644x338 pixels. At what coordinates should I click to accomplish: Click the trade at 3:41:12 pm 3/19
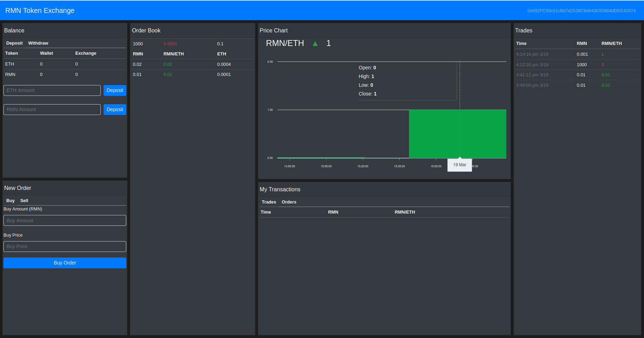click(577, 75)
